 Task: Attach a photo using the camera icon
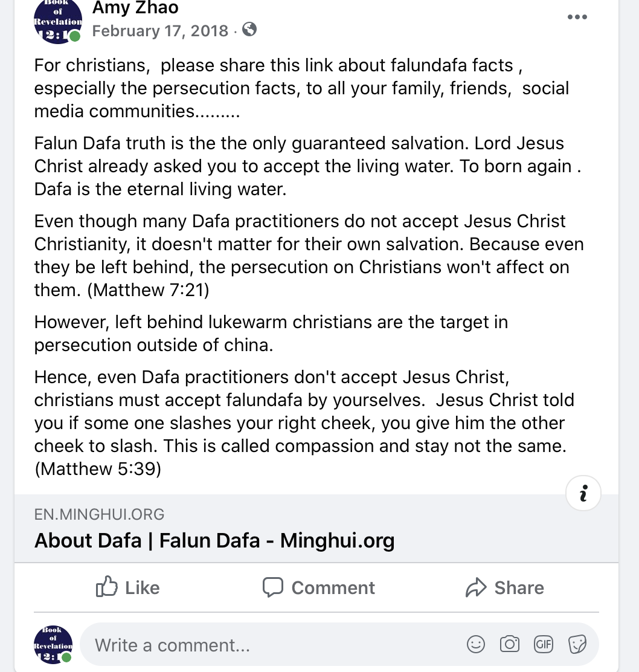click(510, 645)
